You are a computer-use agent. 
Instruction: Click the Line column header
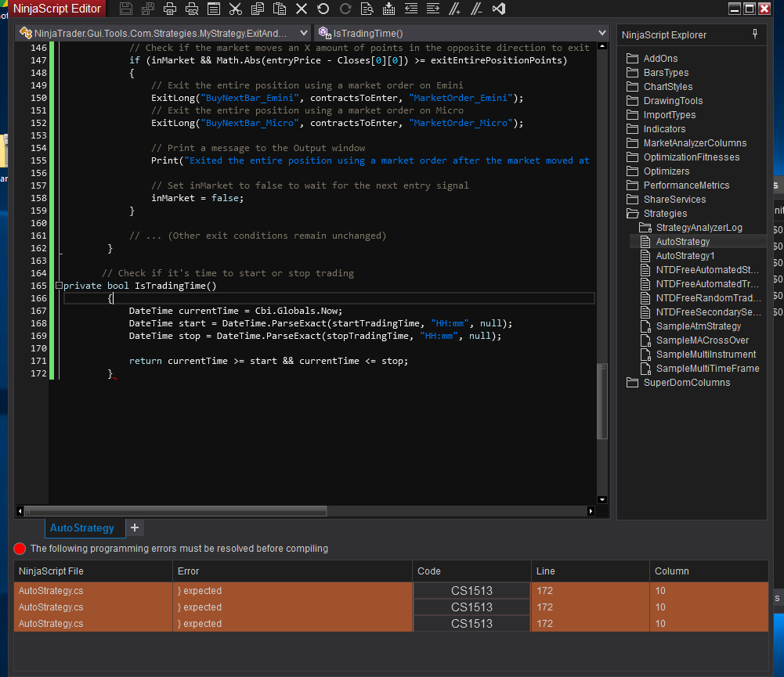pos(546,571)
